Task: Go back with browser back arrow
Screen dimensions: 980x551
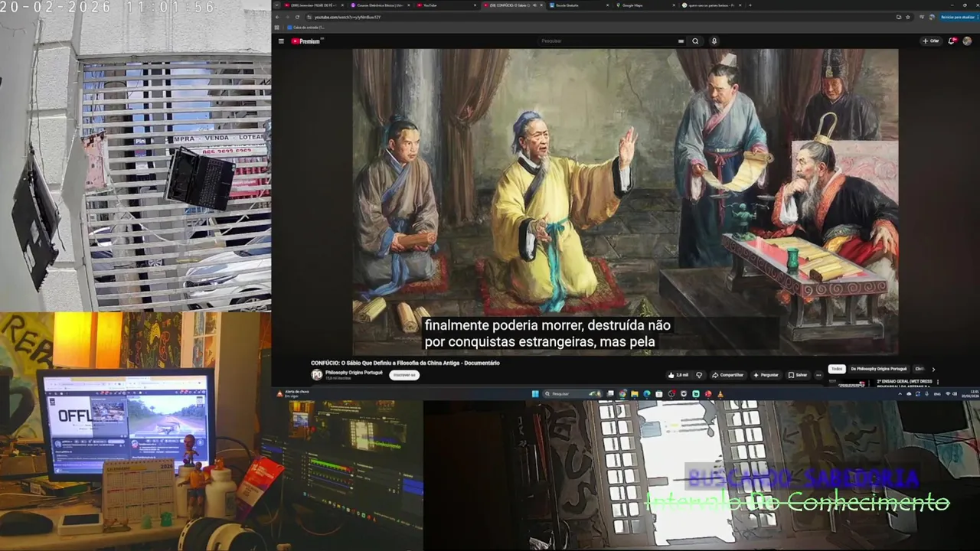Action: (277, 17)
